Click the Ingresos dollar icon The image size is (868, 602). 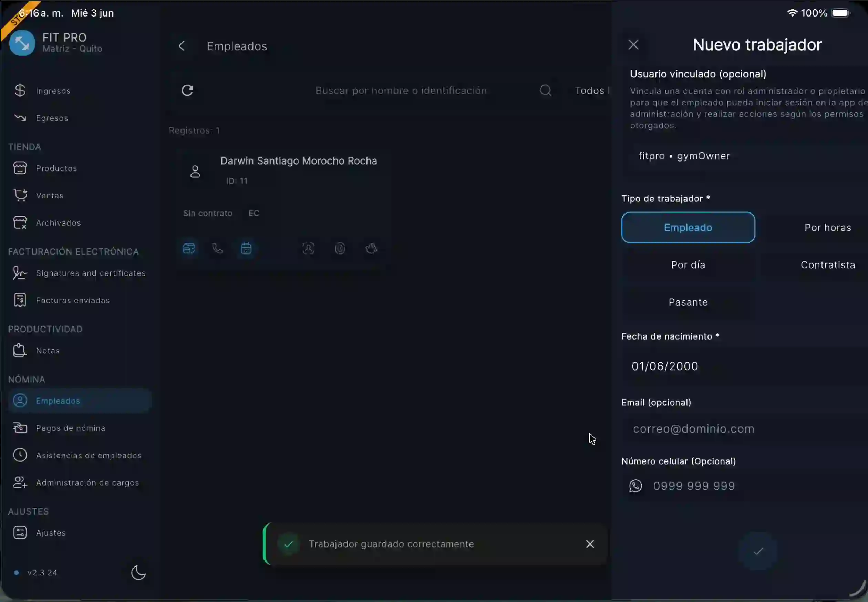[x=20, y=91]
